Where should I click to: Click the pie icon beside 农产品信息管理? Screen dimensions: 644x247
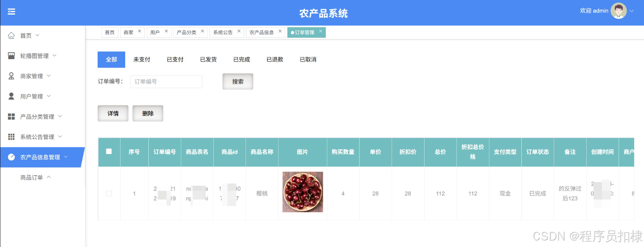pyautogui.click(x=11, y=157)
